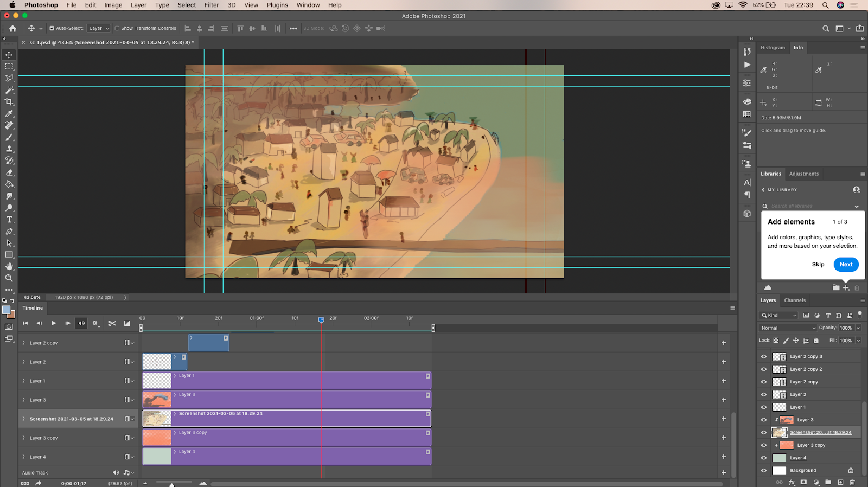This screenshot has width=868, height=487.
Task: Select the Pen tool
Action: pyautogui.click(x=9, y=232)
